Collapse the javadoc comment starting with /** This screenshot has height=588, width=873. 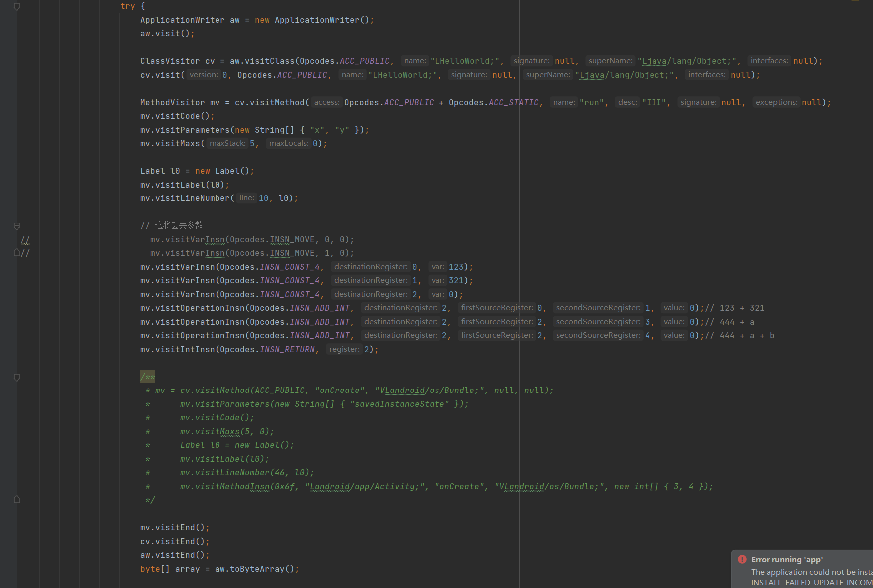(x=17, y=377)
